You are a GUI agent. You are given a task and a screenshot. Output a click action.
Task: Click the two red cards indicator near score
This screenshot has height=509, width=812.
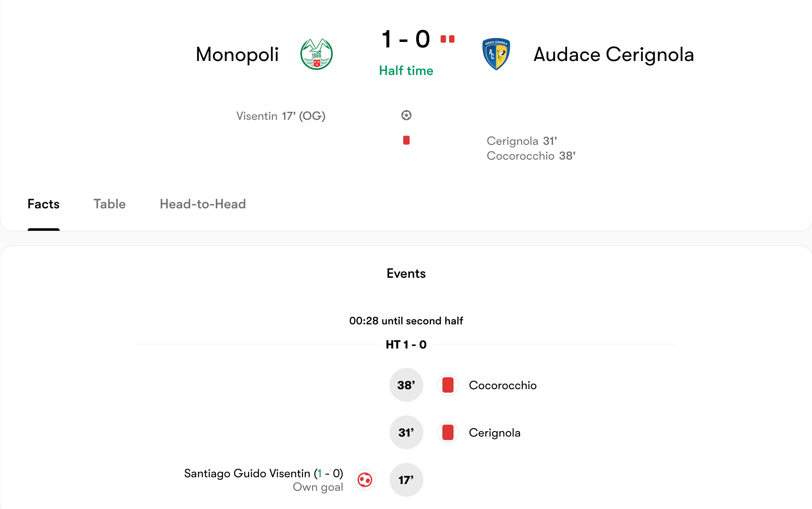click(448, 39)
